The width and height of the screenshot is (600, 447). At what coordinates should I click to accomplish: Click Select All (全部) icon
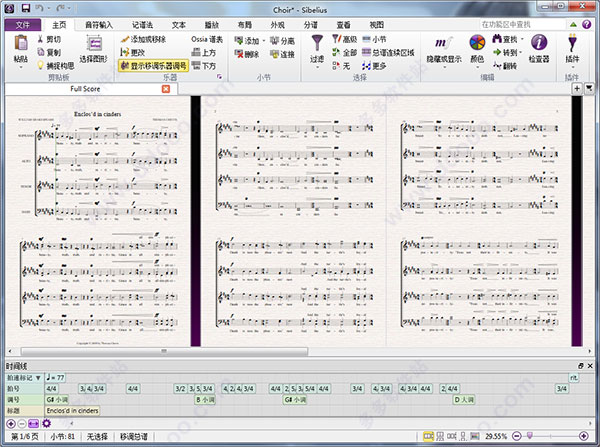[x=336, y=52]
